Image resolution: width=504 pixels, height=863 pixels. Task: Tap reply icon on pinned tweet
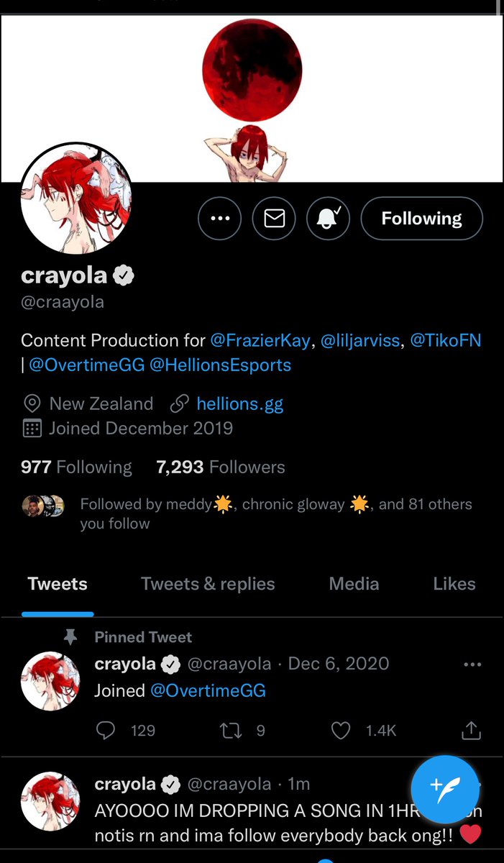(106, 731)
